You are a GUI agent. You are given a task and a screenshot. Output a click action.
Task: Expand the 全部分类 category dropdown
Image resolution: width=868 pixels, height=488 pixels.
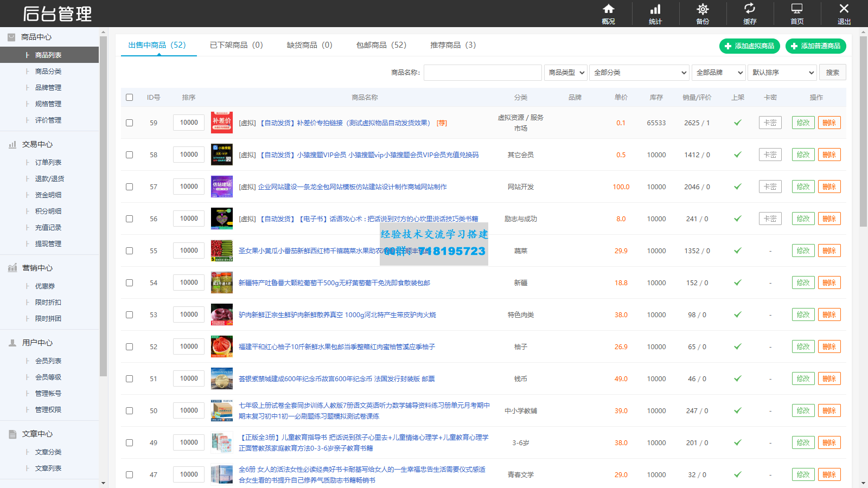(x=639, y=73)
